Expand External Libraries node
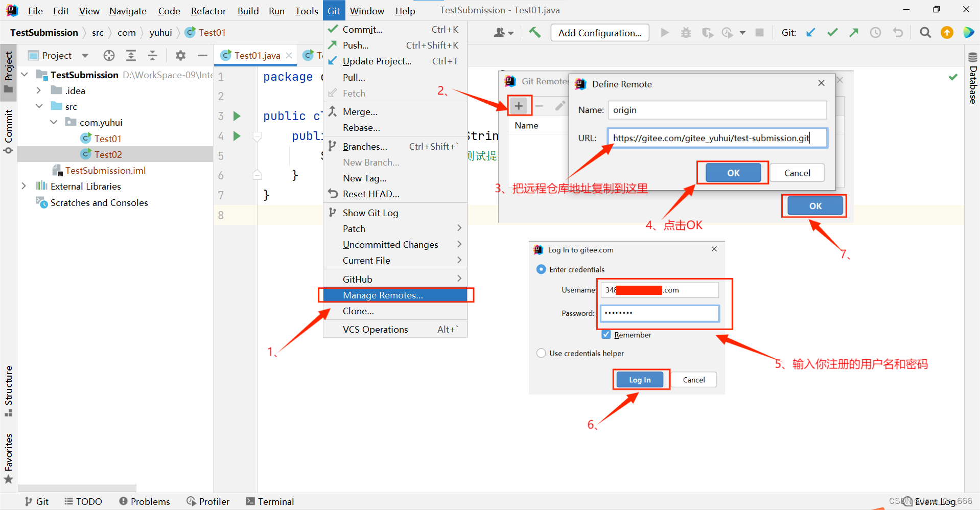This screenshot has height=510, width=980. (x=24, y=186)
